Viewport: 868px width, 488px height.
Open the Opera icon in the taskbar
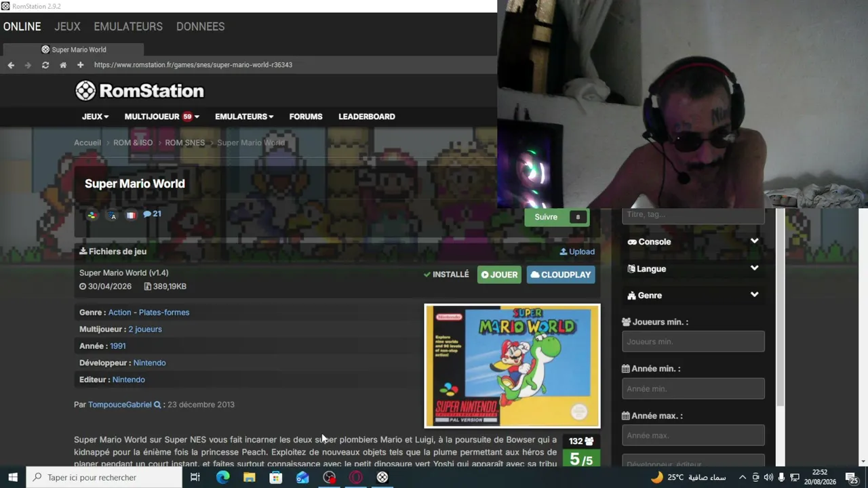coord(356,477)
